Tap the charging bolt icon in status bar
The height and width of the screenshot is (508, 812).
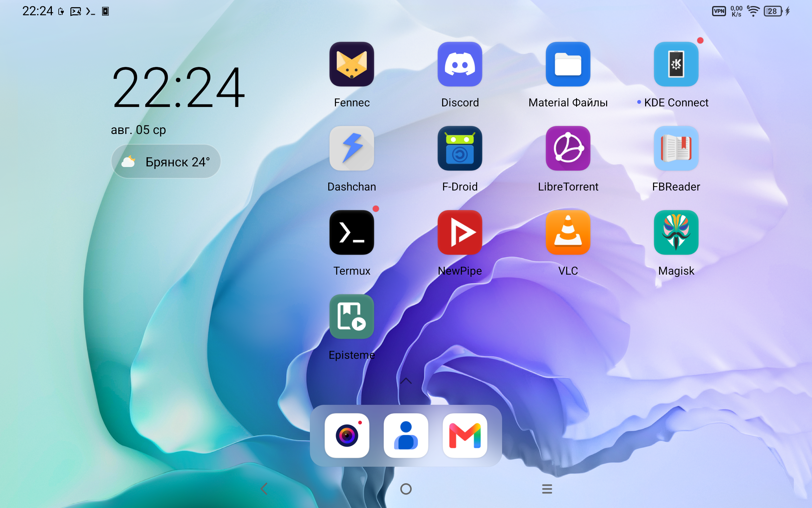788,11
